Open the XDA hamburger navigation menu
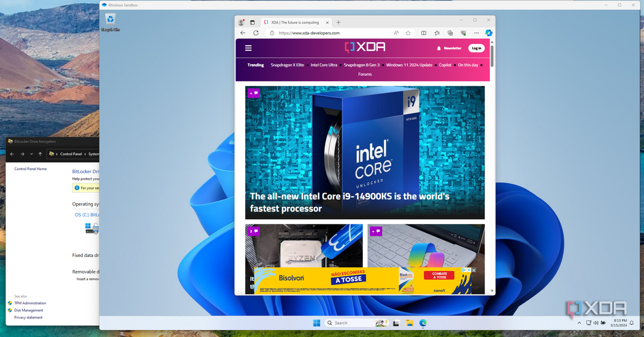Viewport: 644px width, 337px height. pos(248,48)
